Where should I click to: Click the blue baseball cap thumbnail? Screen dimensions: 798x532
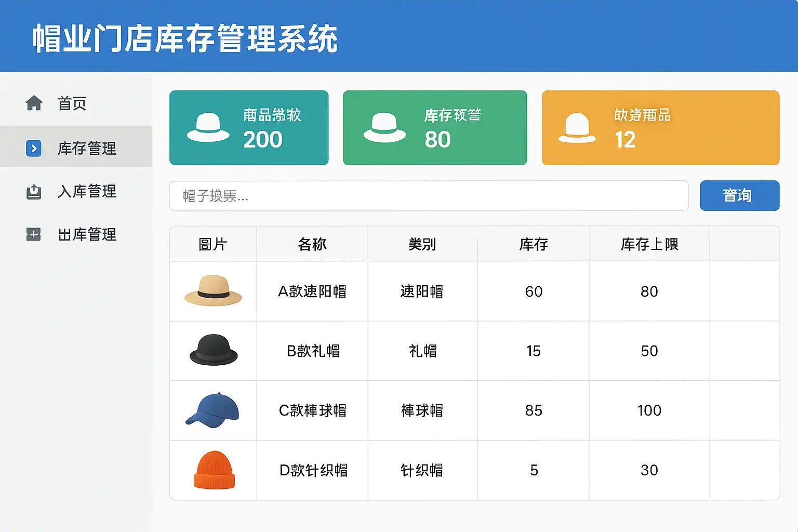click(x=212, y=410)
